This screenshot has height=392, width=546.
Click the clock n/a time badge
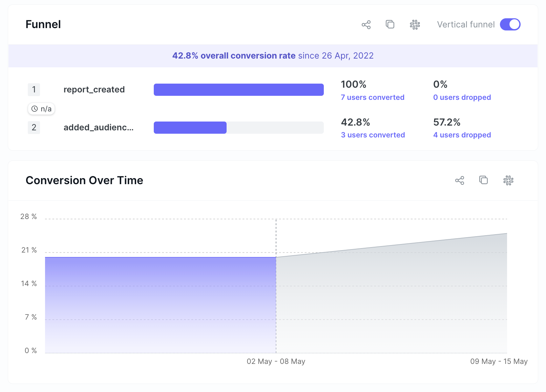(41, 109)
